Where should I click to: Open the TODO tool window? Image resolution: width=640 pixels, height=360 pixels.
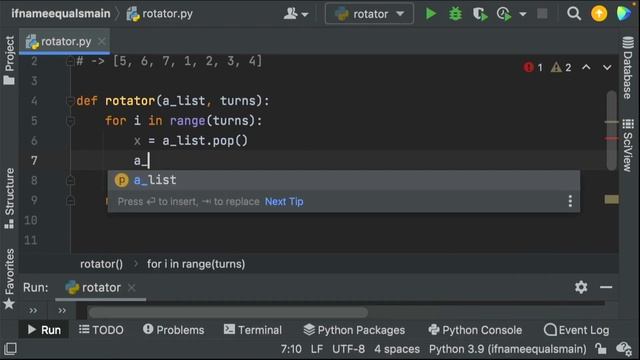tap(101, 330)
